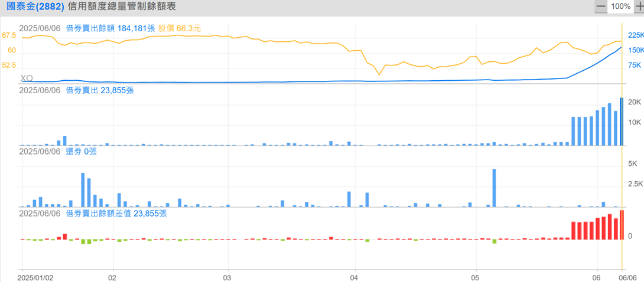Open the 國泰金(2882) stock link

point(35,6)
